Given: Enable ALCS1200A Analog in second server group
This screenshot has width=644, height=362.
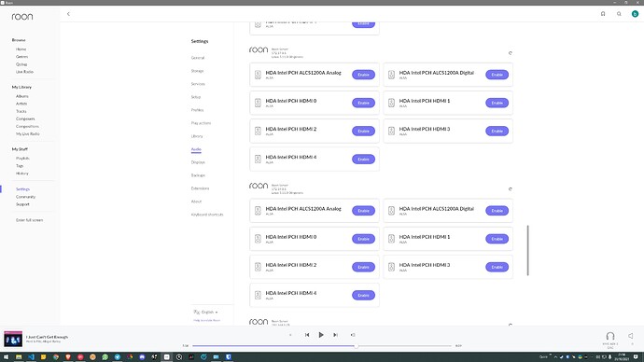Looking at the screenshot, I should pyautogui.click(x=363, y=211).
